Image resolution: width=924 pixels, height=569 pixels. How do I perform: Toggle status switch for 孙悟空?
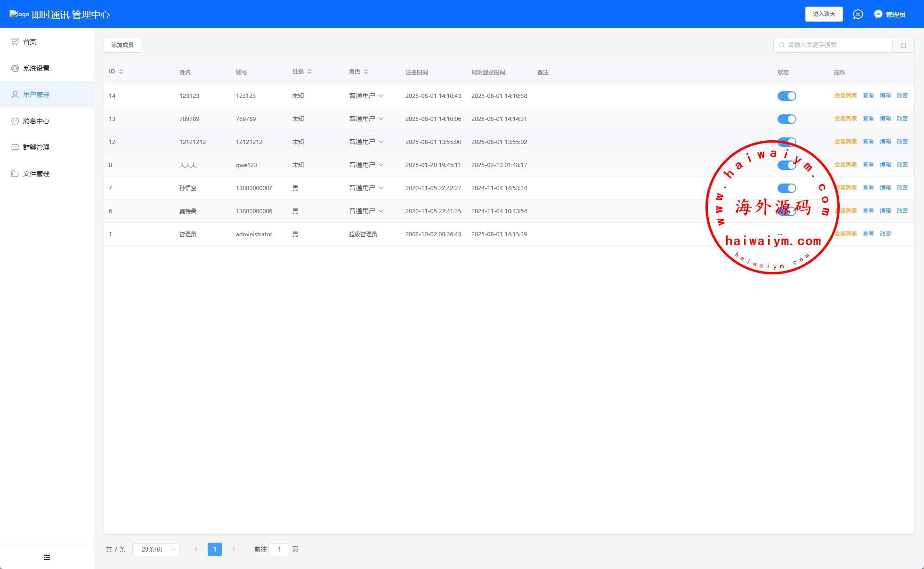(786, 188)
